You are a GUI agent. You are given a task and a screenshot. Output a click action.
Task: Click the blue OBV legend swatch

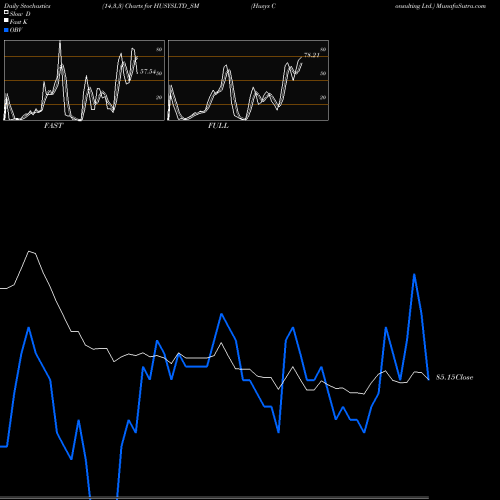(6, 30)
